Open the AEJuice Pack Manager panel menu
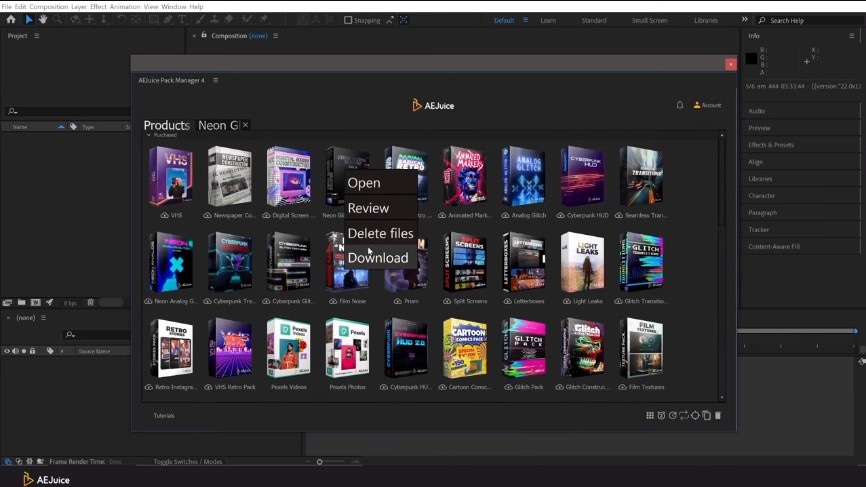Image resolution: width=866 pixels, height=487 pixels. (215, 80)
